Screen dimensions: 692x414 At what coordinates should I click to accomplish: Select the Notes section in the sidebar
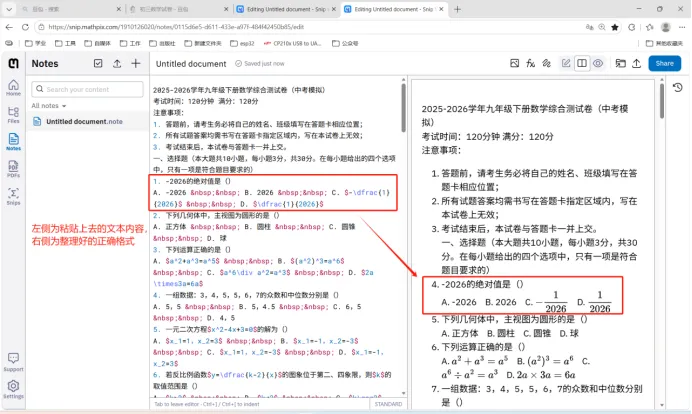coord(13,142)
